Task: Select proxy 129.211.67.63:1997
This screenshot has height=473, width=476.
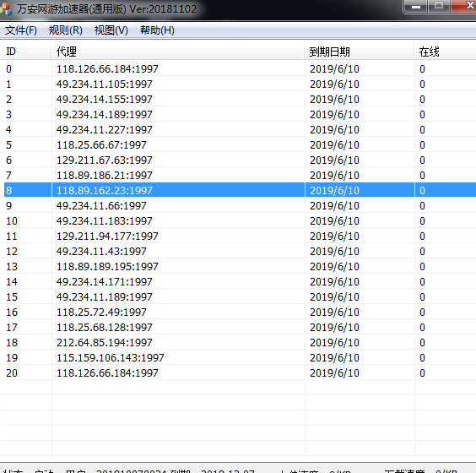Action: [238, 160]
